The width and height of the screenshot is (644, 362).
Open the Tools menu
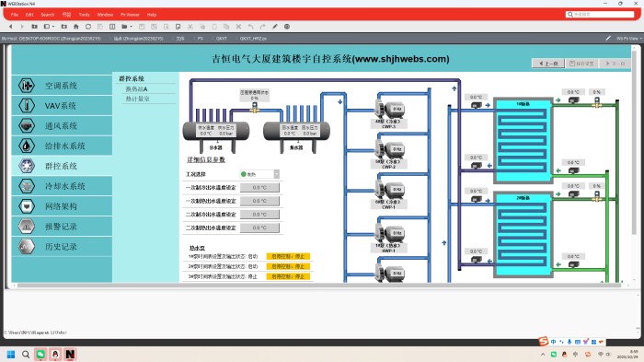85,15
